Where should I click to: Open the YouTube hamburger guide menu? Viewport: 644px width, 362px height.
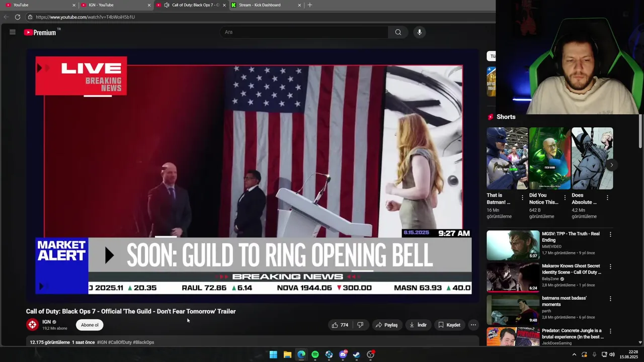click(13, 32)
